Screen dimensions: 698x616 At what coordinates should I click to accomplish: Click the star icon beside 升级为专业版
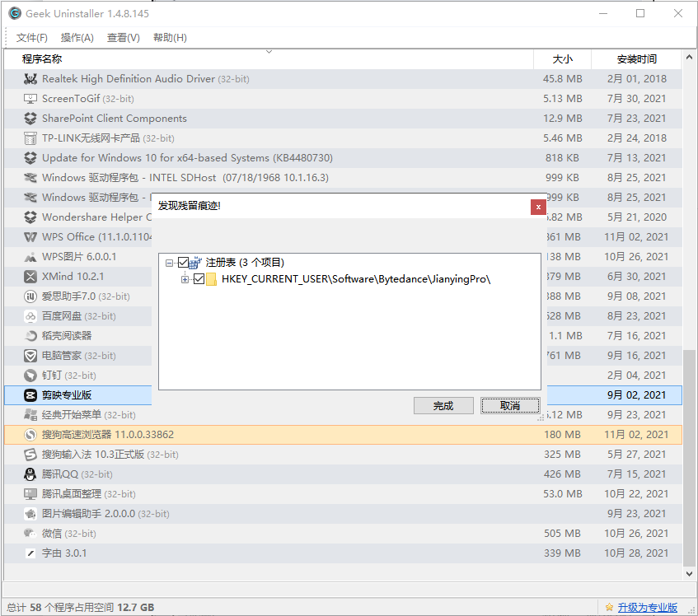(609, 607)
